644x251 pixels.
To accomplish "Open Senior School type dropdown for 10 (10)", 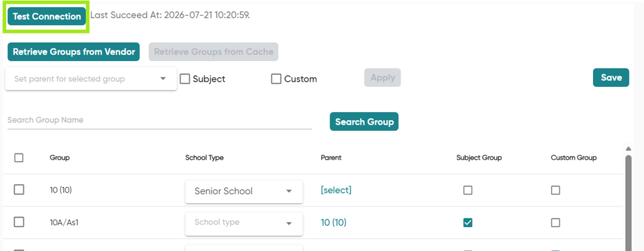I will [x=244, y=191].
